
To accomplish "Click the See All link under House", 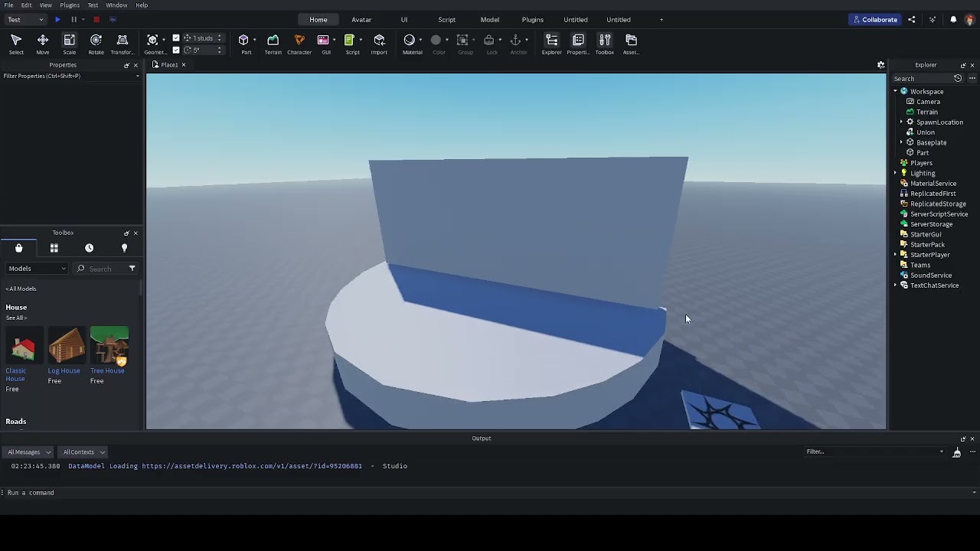I will 16,318.
